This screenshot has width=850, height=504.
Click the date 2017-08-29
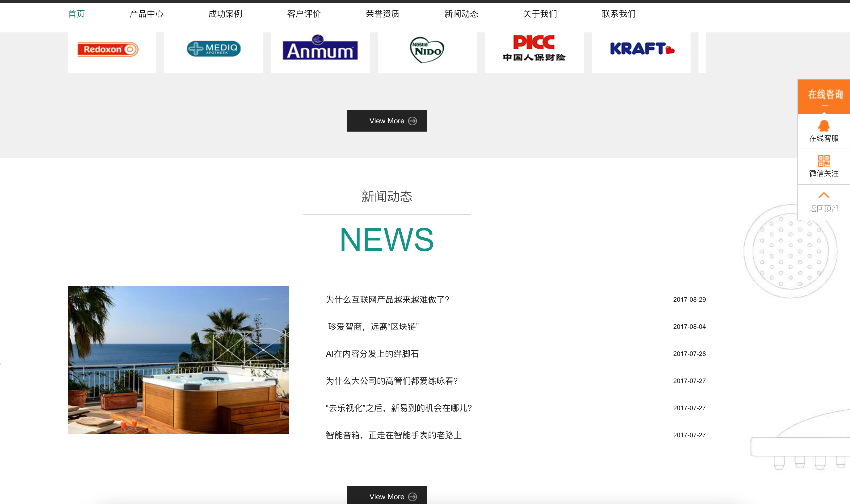coord(689,300)
